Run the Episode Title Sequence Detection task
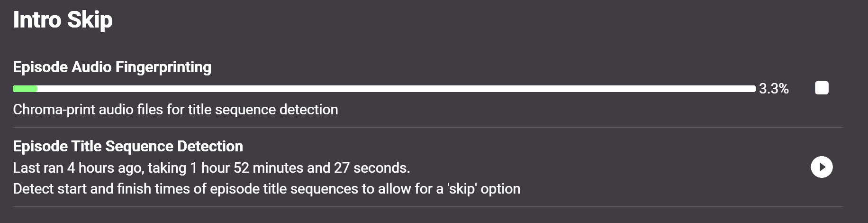 tap(822, 167)
